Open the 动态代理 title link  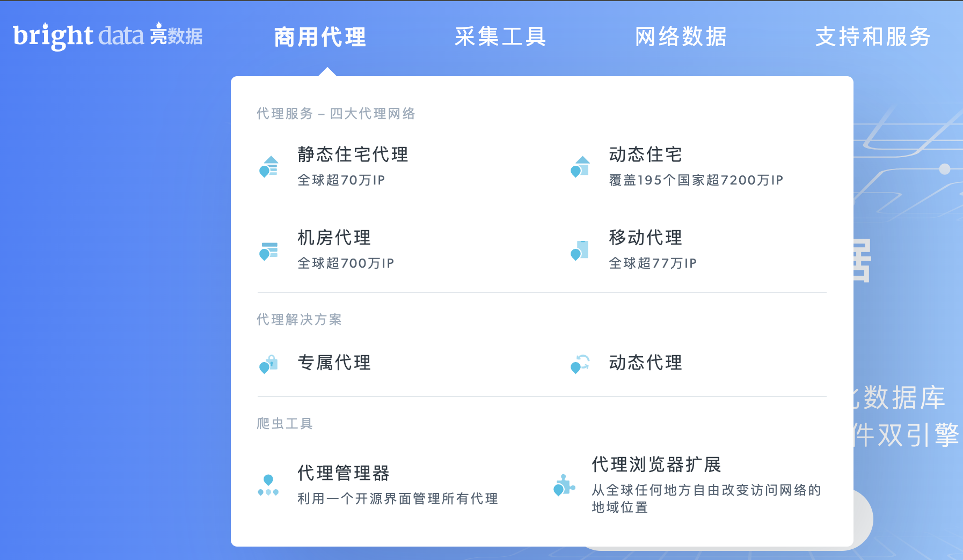click(x=645, y=363)
